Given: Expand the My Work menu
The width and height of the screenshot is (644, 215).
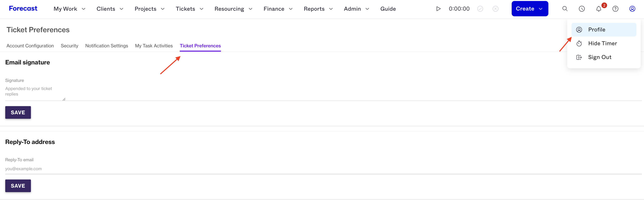Looking at the screenshot, I should 70,9.
